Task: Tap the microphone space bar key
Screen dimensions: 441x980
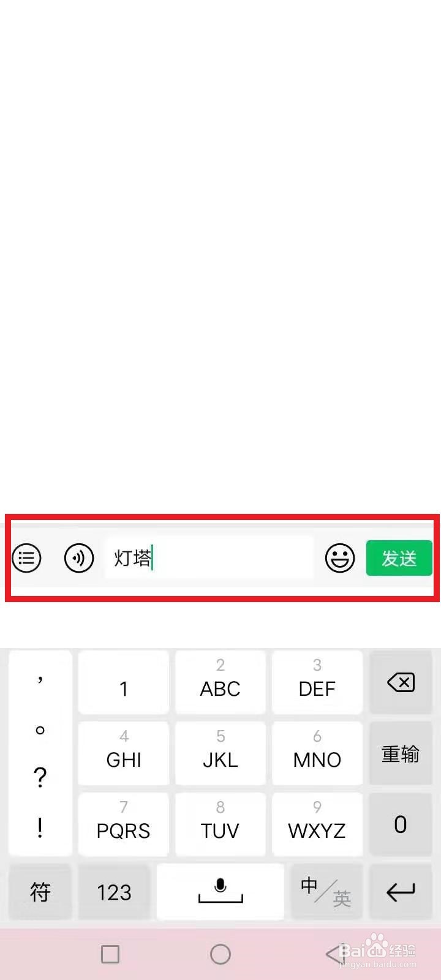Action: pyautogui.click(x=221, y=892)
